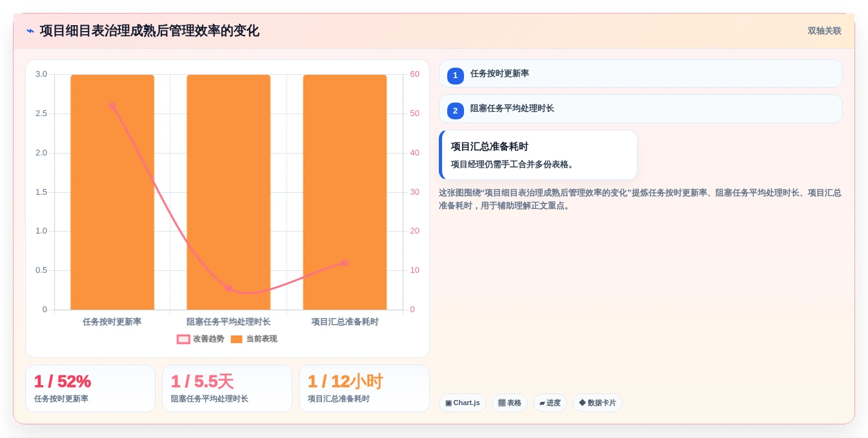Click the orange bar for 项目汇总准备耗时
868x438 pixels.
(345, 192)
